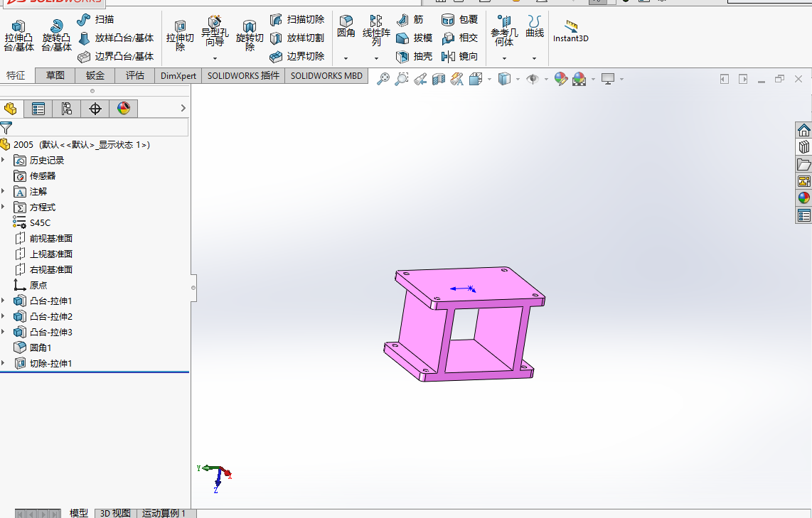This screenshot has width=812, height=518.
Task: Expand the Hole Wizard dropdown arrow
Action: click(215, 58)
